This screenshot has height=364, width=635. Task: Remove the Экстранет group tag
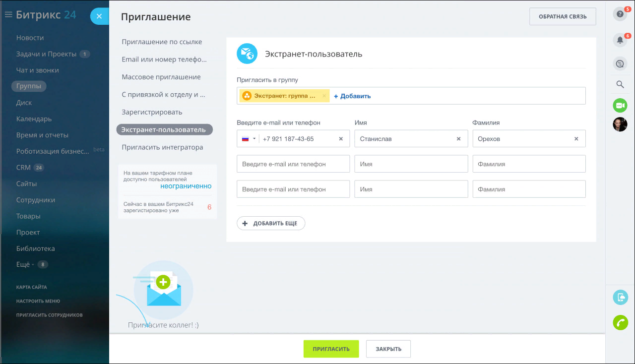324,96
